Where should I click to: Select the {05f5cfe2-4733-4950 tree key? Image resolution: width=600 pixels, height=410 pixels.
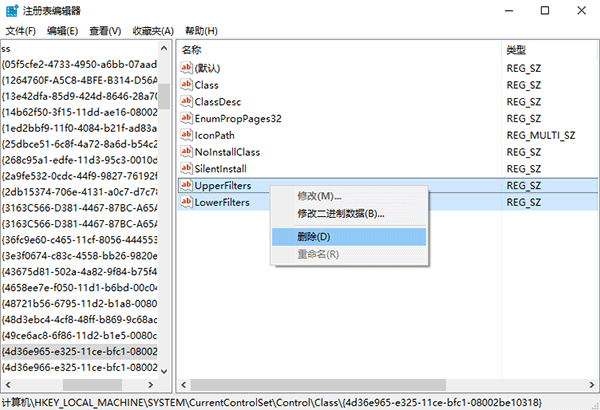tap(80, 64)
